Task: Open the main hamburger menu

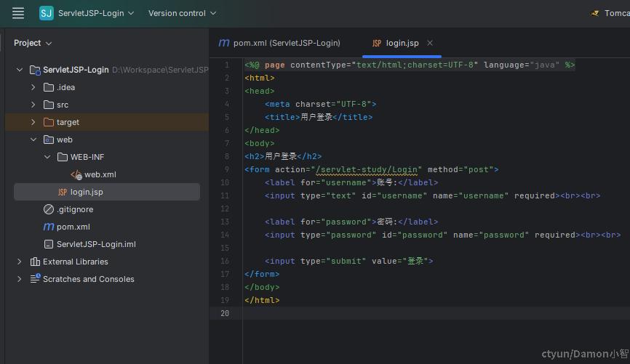Action: [18, 13]
